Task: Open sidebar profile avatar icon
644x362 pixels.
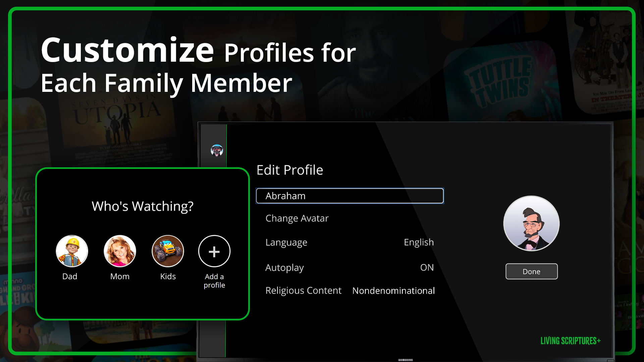Action: [x=217, y=150]
